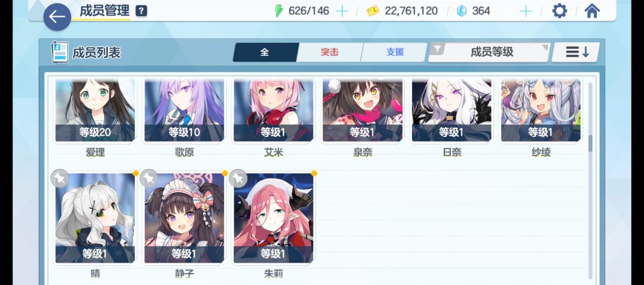Viewport: 644px width, 285px height.
Task: Add energy using plus beside 626/146
Action: 342,11
